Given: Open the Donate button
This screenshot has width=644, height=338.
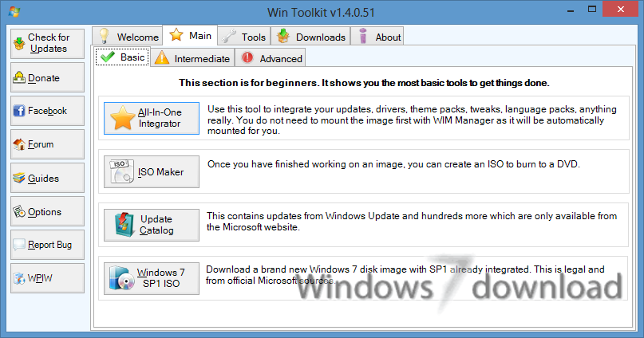Looking at the screenshot, I should (x=47, y=77).
